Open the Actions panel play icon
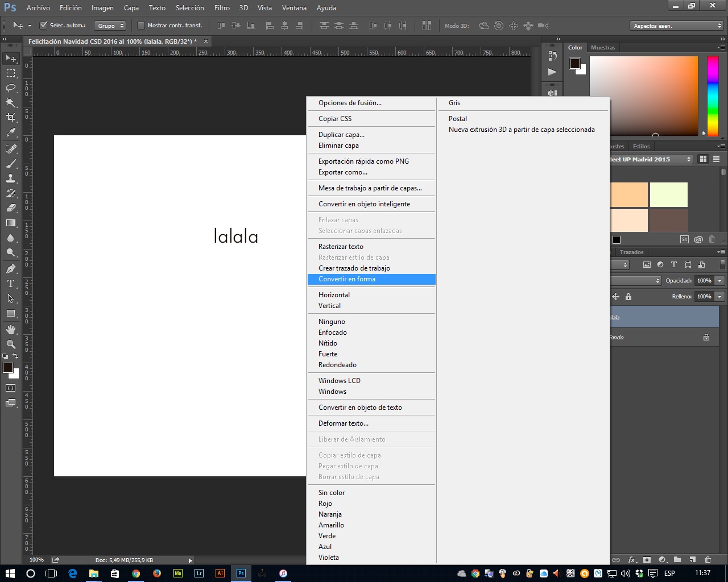The height and width of the screenshot is (582, 728). 552,72
